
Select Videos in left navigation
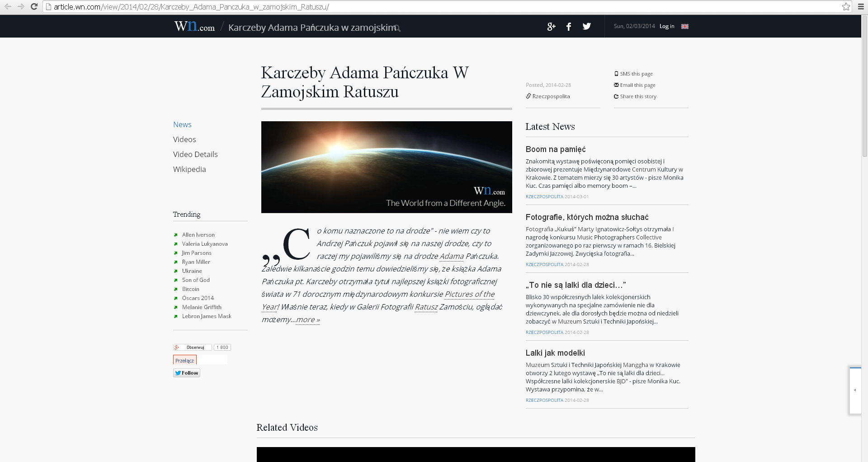point(184,139)
